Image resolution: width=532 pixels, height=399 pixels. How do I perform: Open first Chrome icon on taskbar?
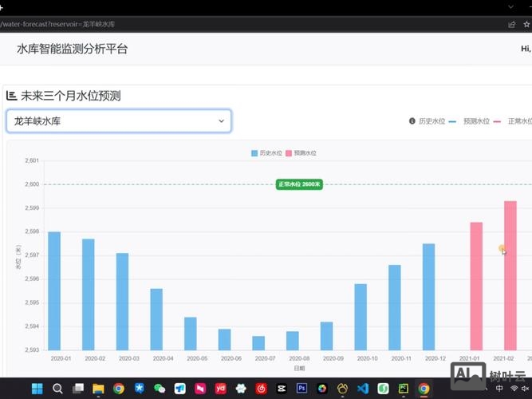click(x=119, y=388)
